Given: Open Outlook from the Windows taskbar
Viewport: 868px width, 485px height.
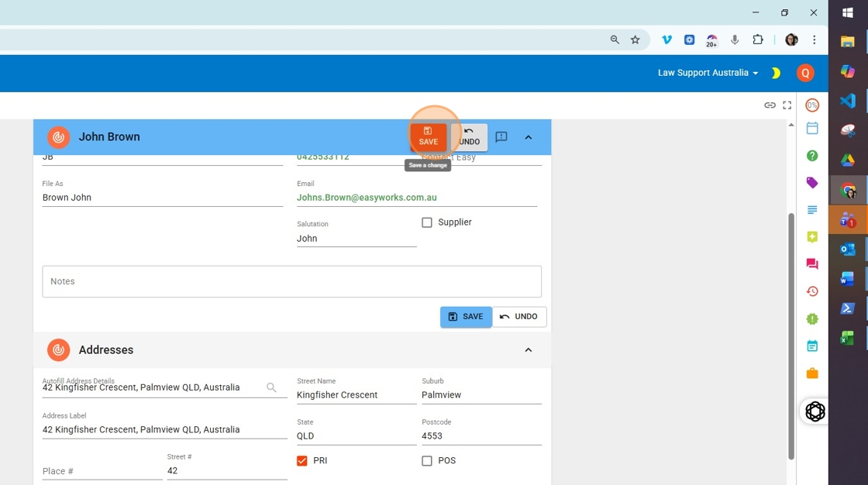Looking at the screenshot, I should [848, 249].
